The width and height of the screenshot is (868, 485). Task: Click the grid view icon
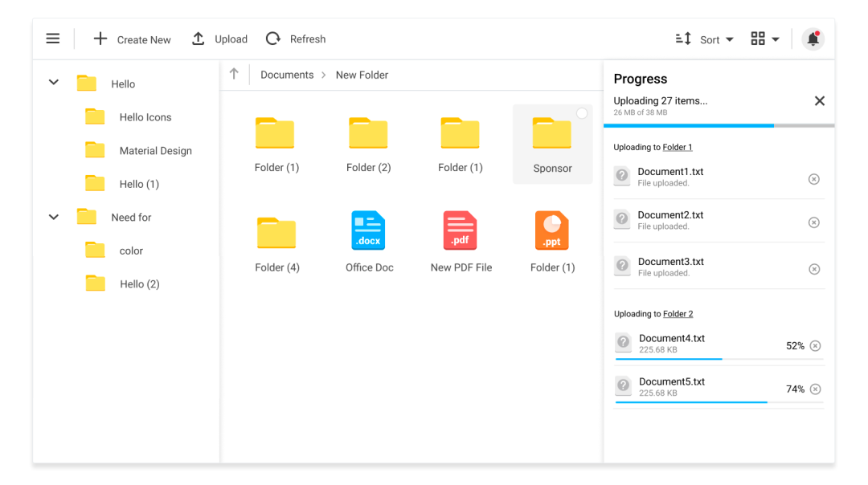point(758,39)
